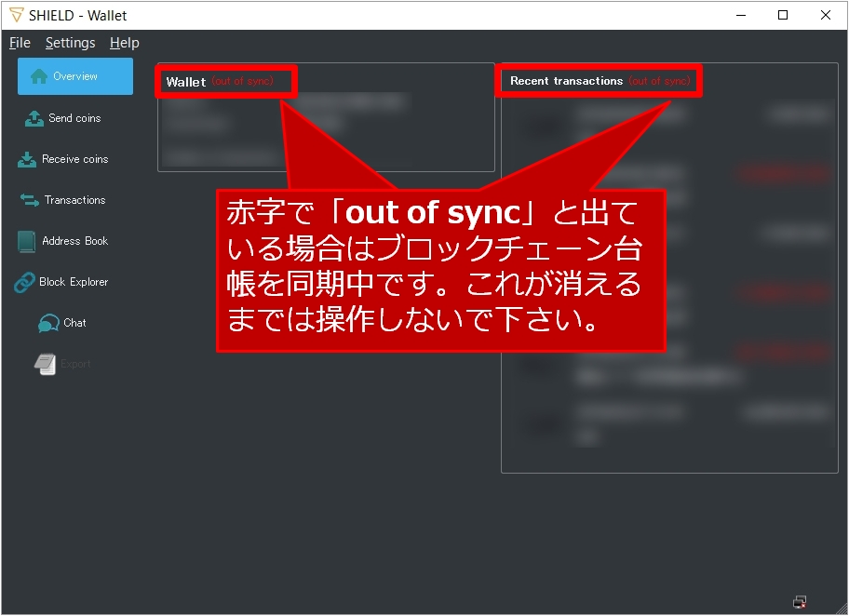Click out of sync next to Recent transactions

pos(659,81)
